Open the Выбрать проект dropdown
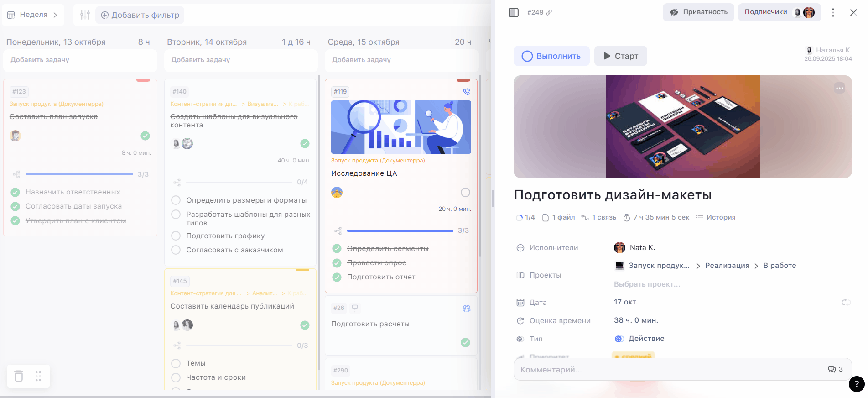The height and width of the screenshot is (398, 868). click(x=647, y=284)
